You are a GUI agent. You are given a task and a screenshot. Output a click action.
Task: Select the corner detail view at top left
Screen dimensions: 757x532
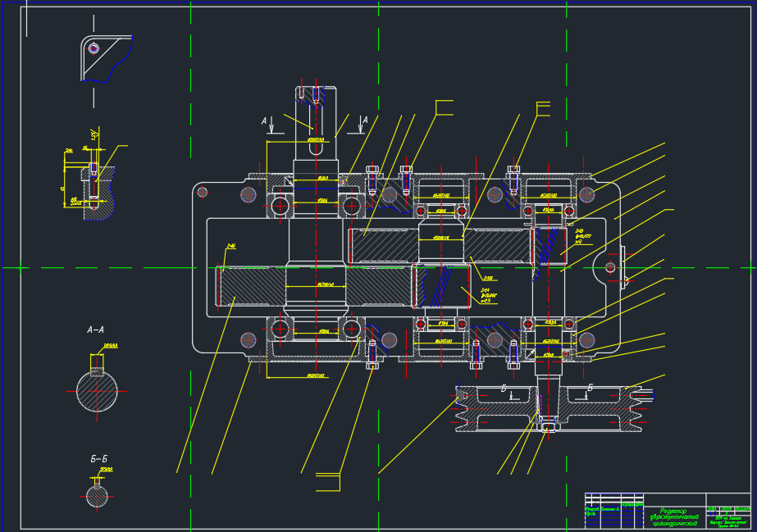click(x=104, y=58)
